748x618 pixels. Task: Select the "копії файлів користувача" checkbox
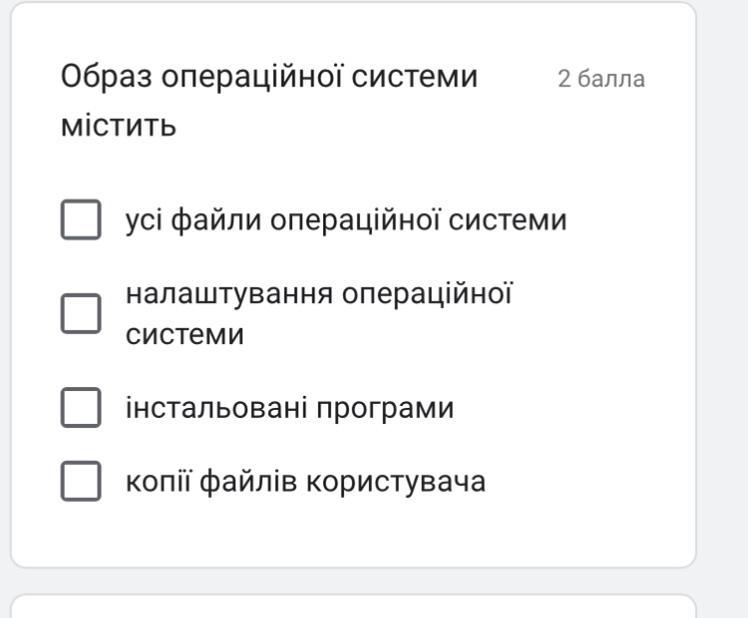point(81,481)
